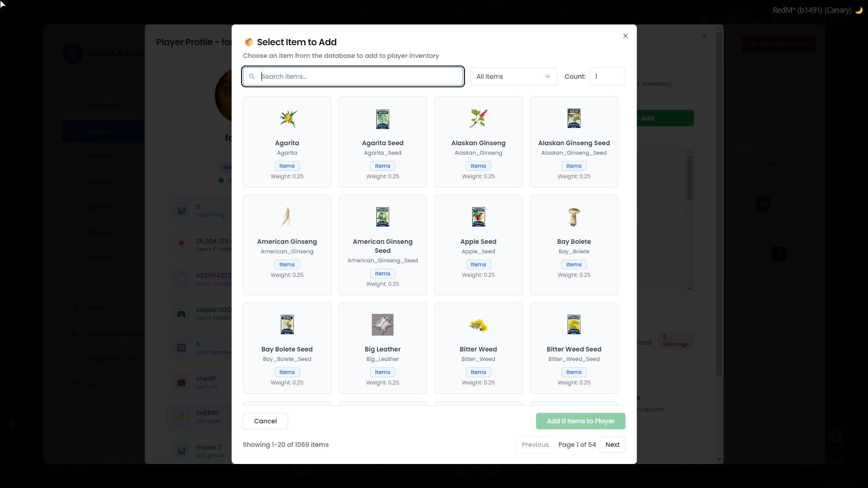The height and width of the screenshot is (488, 868).
Task: Close the Select Item to Add dialog
Action: pos(625,36)
